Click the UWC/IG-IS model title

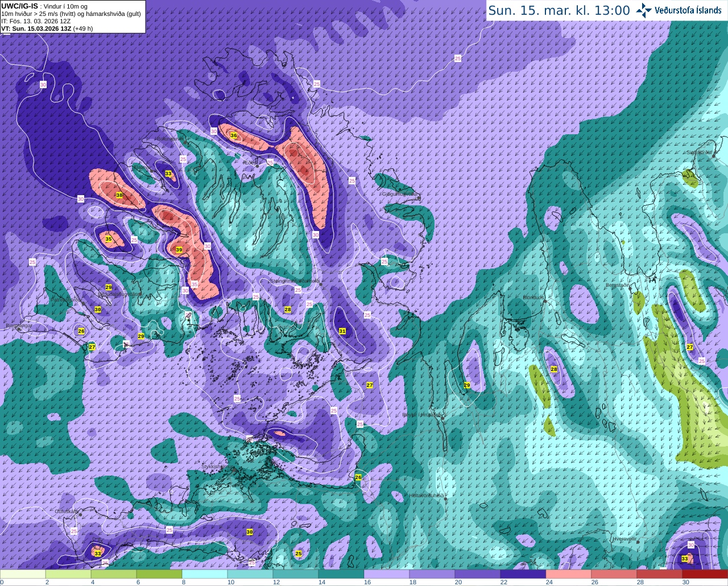[19, 6]
